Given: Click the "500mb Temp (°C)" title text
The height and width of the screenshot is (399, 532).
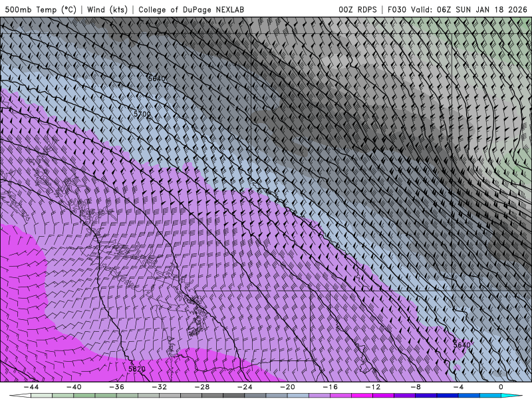Looking at the screenshot, I should [41, 9].
